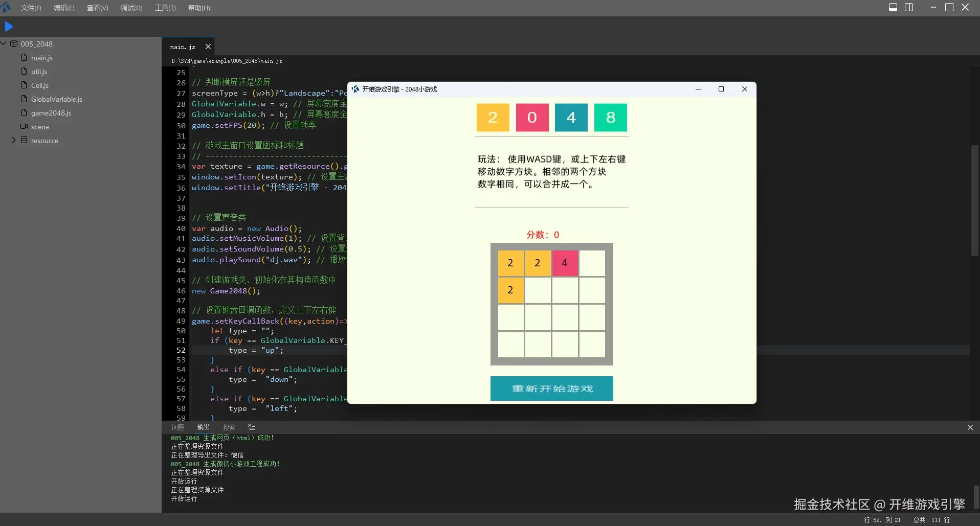The height and width of the screenshot is (526, 980).
Task: Minimize the 2048 game window
Action: click(698, 89)
